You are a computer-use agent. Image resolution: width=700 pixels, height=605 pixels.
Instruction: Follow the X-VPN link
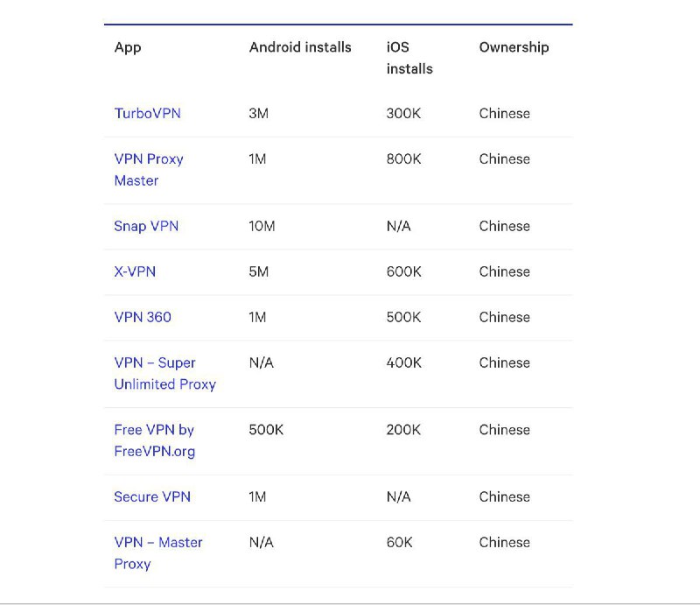[135, 271]
